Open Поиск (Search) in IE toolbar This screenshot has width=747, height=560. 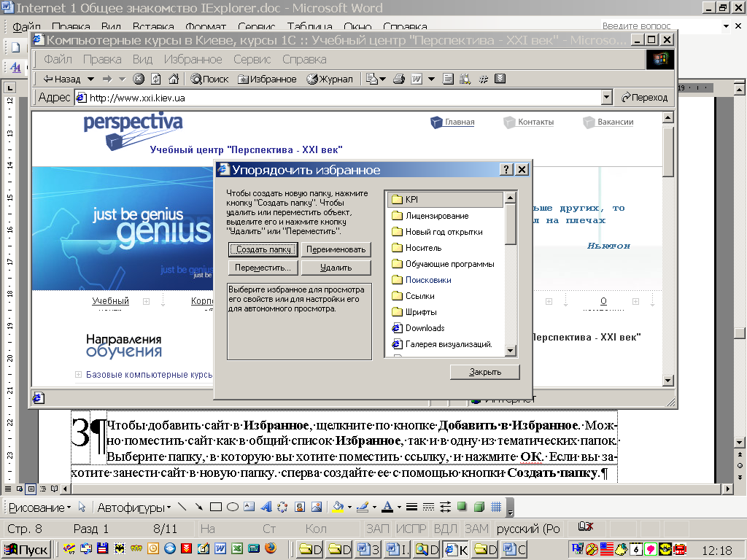[209, 79]
